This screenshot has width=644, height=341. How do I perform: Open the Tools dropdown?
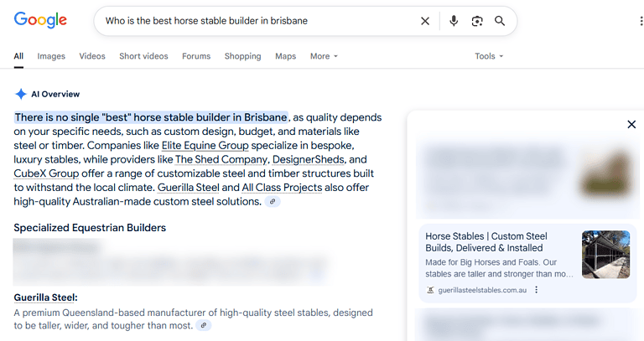[x=489, y=56]
